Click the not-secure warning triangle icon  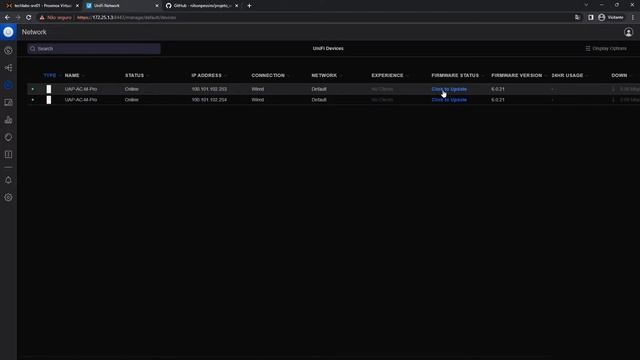pos(42,18)
